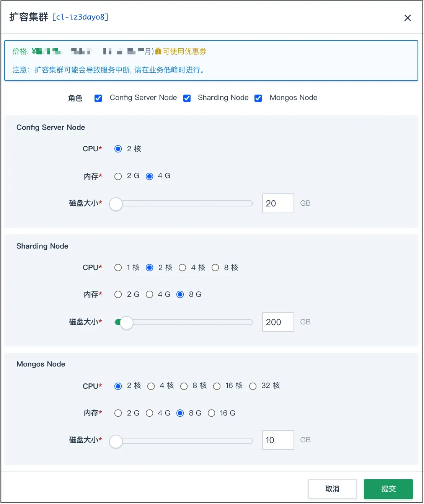Select 8 G memory for Mongos Node
Image resolution: width=424 pixels, height=504 pixels.
coord(180,413)
